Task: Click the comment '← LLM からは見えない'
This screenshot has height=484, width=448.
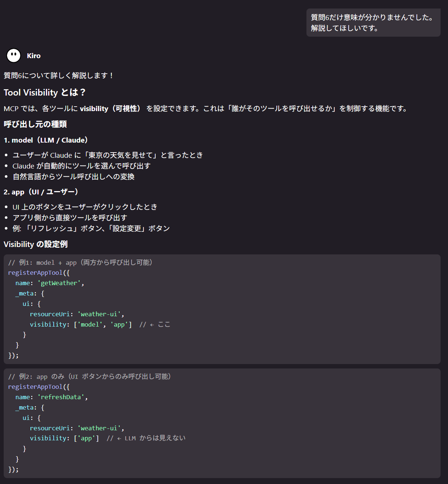Action: point(146,438)
